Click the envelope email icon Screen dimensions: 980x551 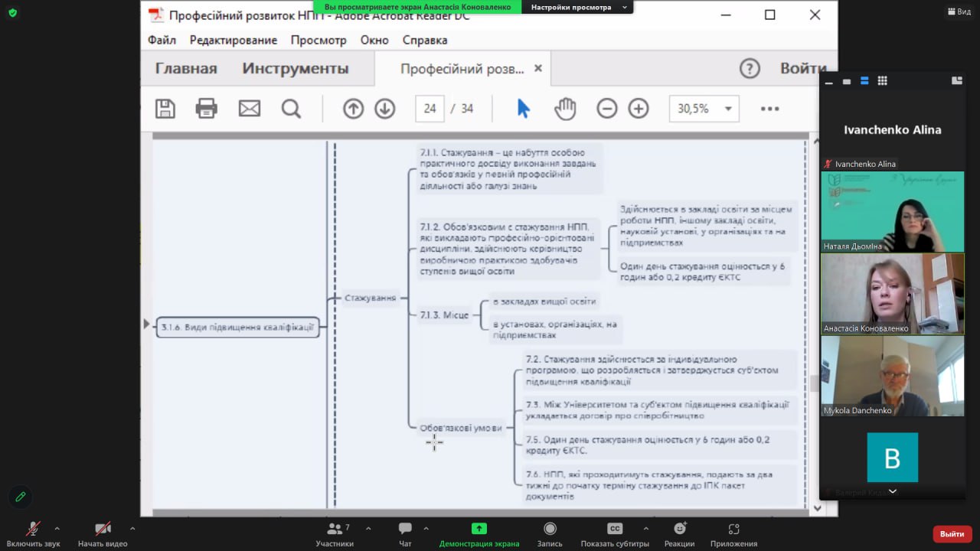coord(250,109)
